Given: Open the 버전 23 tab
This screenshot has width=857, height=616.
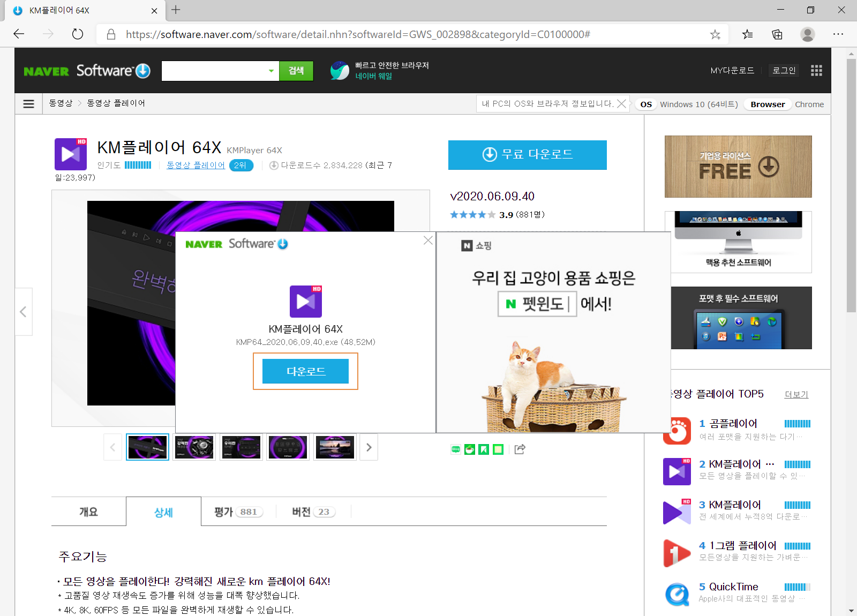Looking at the screenshot, I should (x=313, y=512).
